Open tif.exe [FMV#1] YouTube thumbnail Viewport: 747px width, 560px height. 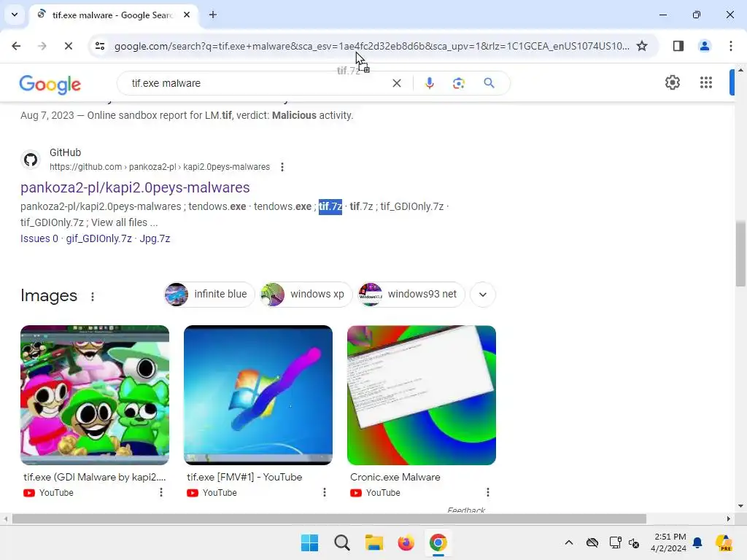pos(258,395)
